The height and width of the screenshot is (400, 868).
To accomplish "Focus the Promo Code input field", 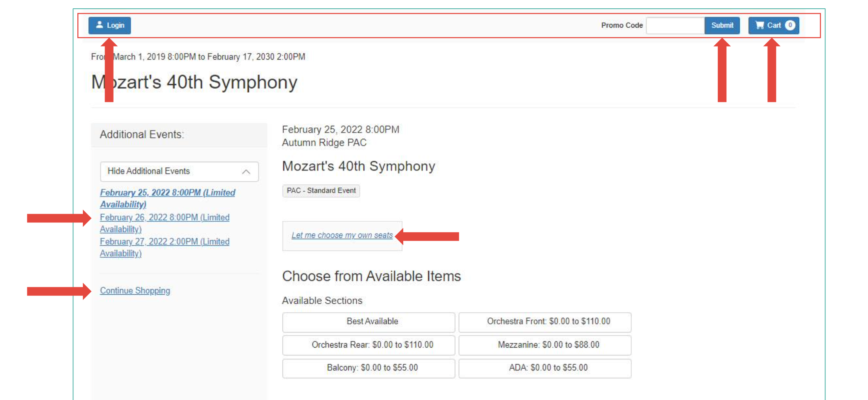I will click(675, 25).
